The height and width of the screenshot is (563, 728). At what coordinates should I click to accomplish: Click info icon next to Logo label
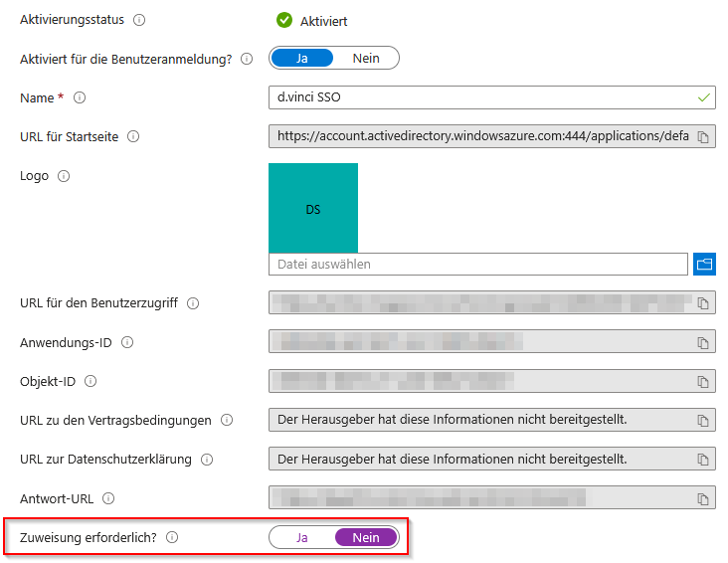pyautogui.click(x=64, y=176)
